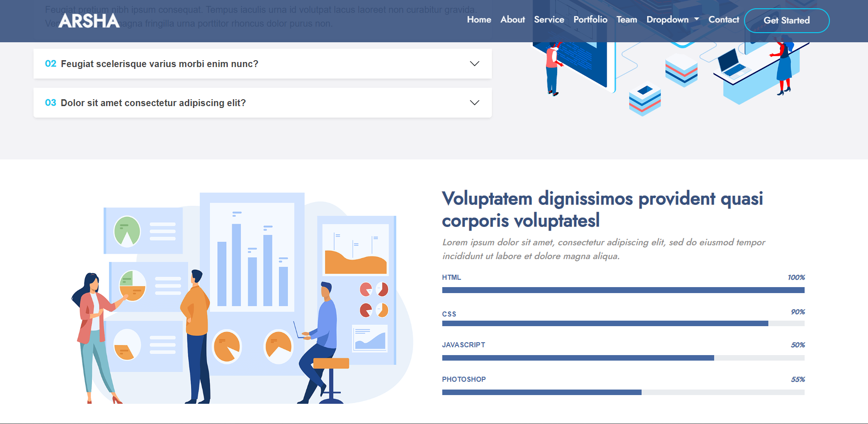Viewport: 868px width, 424px height.
Task: Click the JAVASCRIPT skill label
Action: pos(463,345)
